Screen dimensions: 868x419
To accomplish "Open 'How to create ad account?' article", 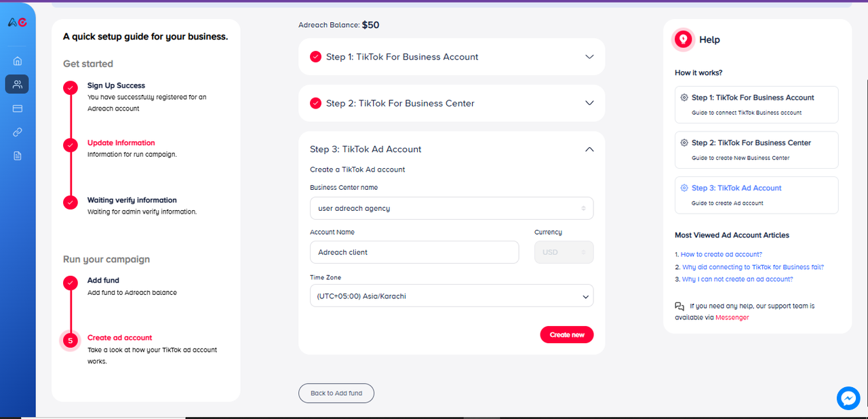I will [x=721, y=254].
